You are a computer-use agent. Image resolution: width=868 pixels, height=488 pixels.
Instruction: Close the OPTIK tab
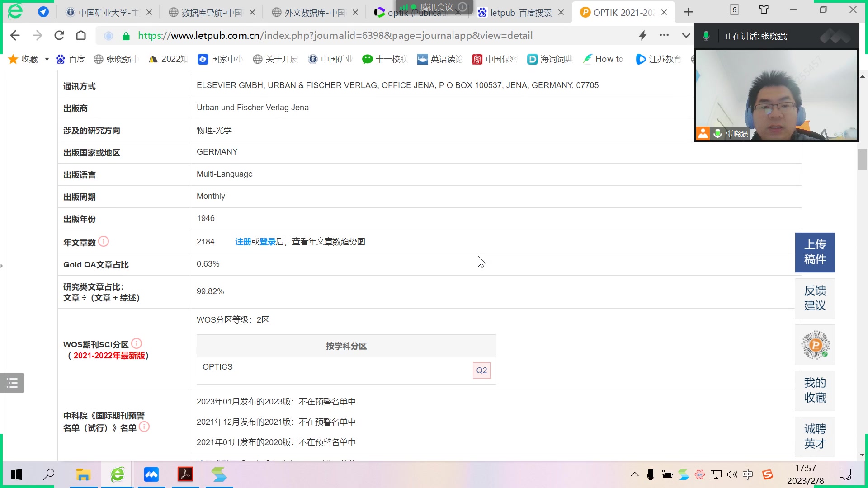664,13
